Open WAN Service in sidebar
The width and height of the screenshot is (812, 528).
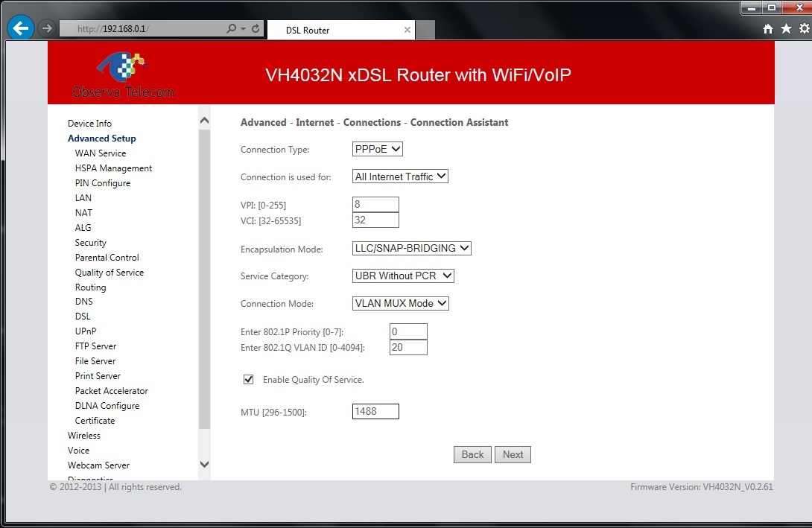(101, 153)
